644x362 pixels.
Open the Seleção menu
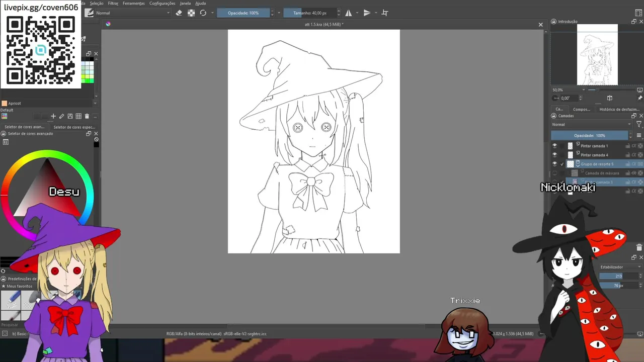pos(96,3)
